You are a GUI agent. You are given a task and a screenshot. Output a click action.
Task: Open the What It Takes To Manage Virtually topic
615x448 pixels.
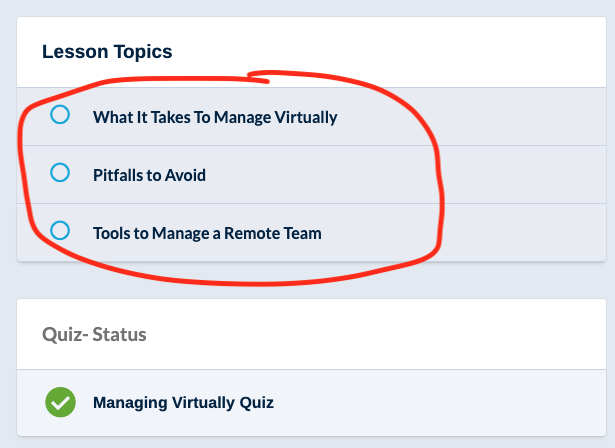tap(215, 117)
